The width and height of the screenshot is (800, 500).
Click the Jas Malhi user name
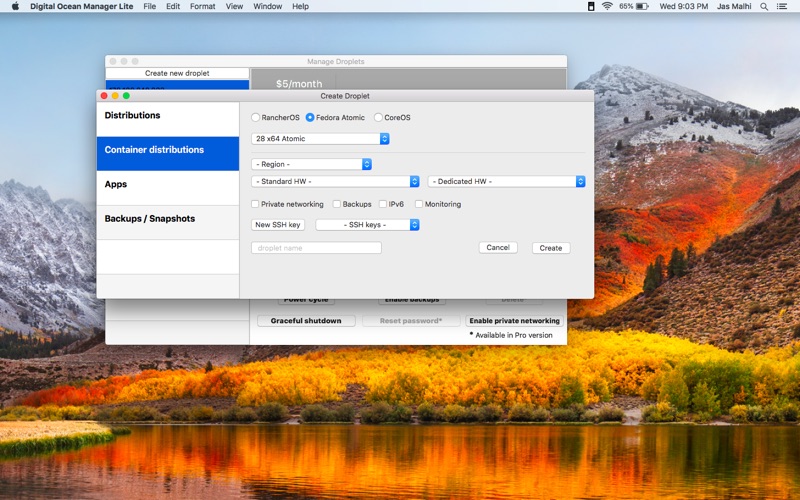click(x=734, y=7)
